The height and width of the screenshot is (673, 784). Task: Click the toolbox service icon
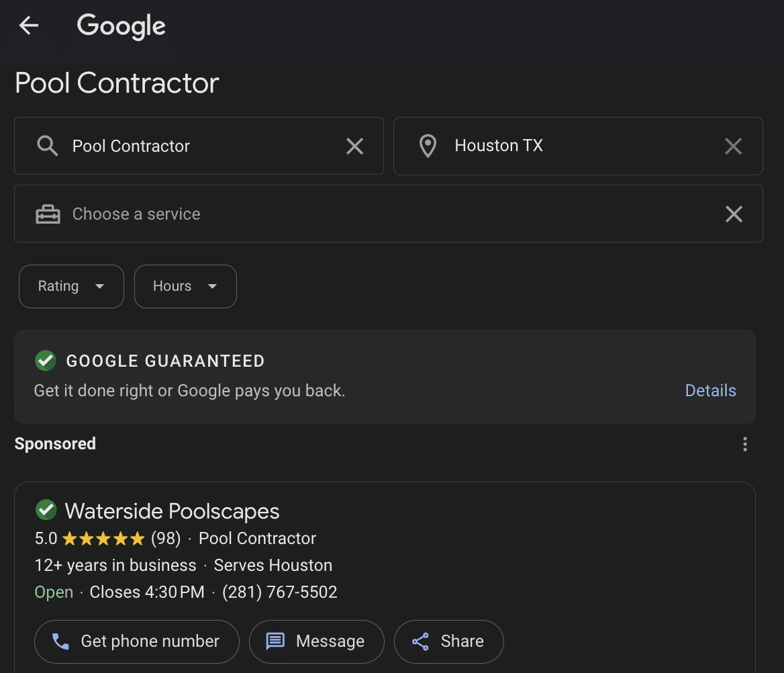tap(48, 214)
